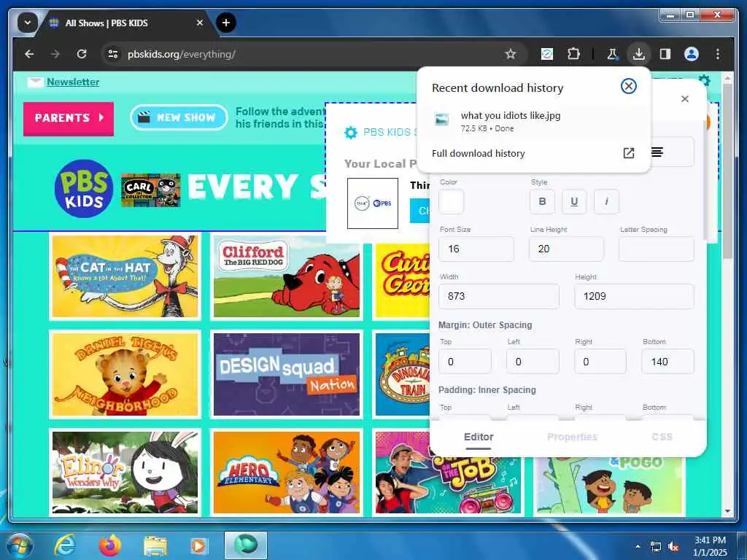This screenshot has width=747, height=560.
Task: Open the white Color swatch
Action: coord(451,201)
